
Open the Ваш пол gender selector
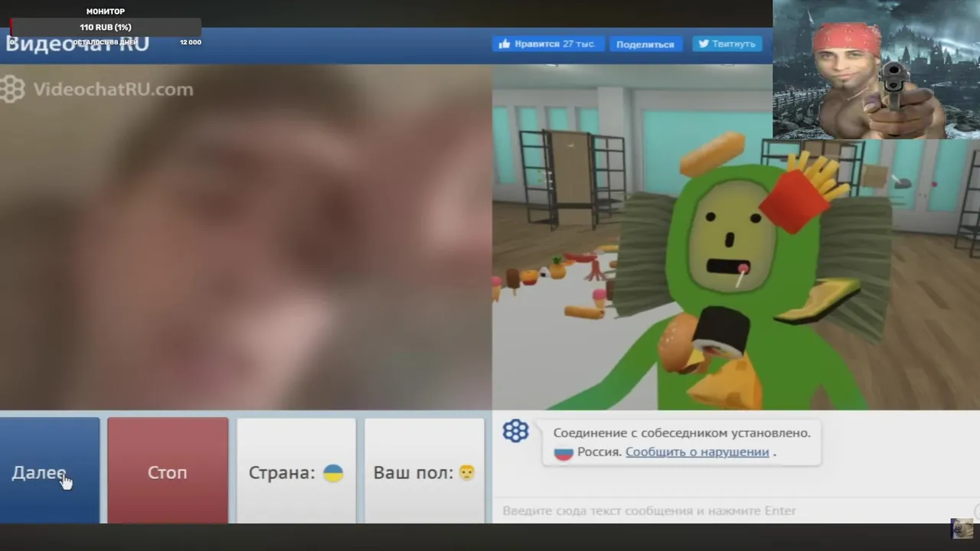[x=424, y=471]
